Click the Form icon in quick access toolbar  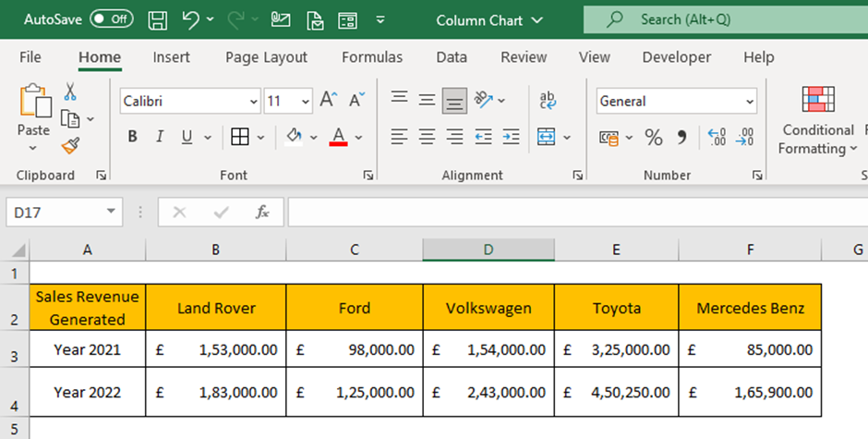click(x=347, y=20)
